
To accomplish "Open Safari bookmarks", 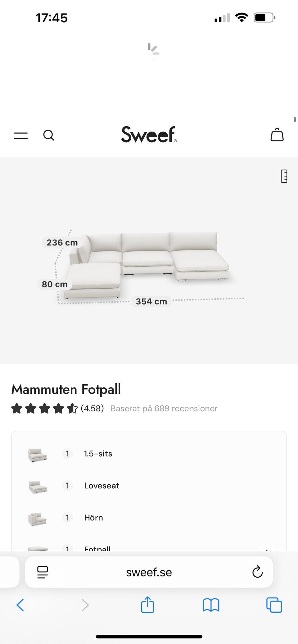I will click(211, 605).
